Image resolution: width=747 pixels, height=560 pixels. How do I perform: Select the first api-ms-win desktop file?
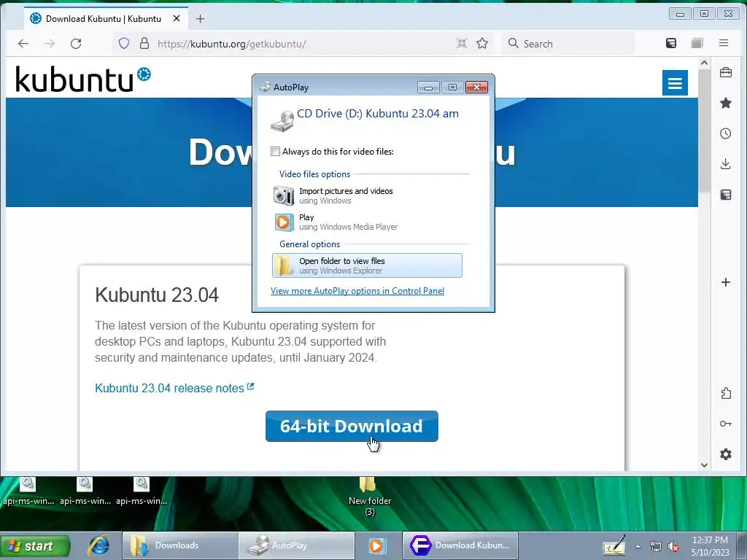tap(28, 491)
